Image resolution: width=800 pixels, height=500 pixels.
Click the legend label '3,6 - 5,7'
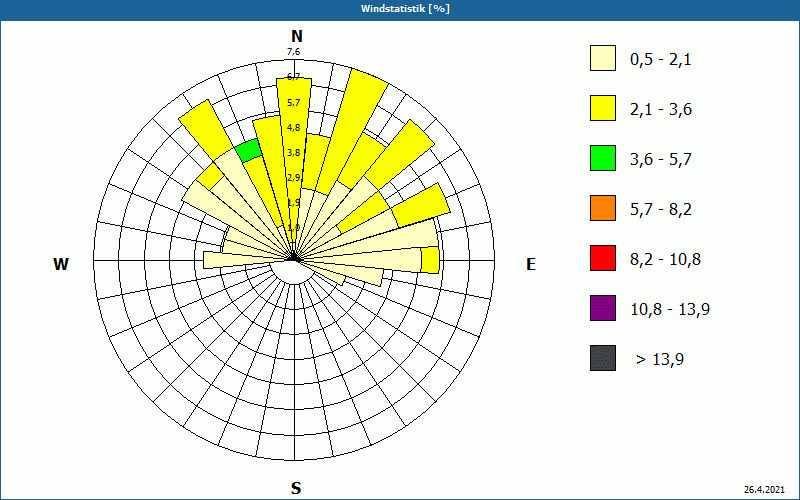point(661,160)
